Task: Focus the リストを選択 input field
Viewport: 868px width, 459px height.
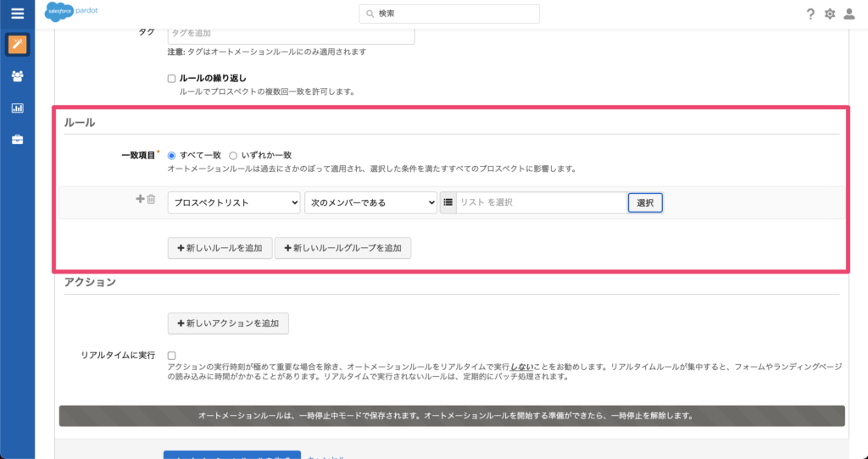Action: 542,202
